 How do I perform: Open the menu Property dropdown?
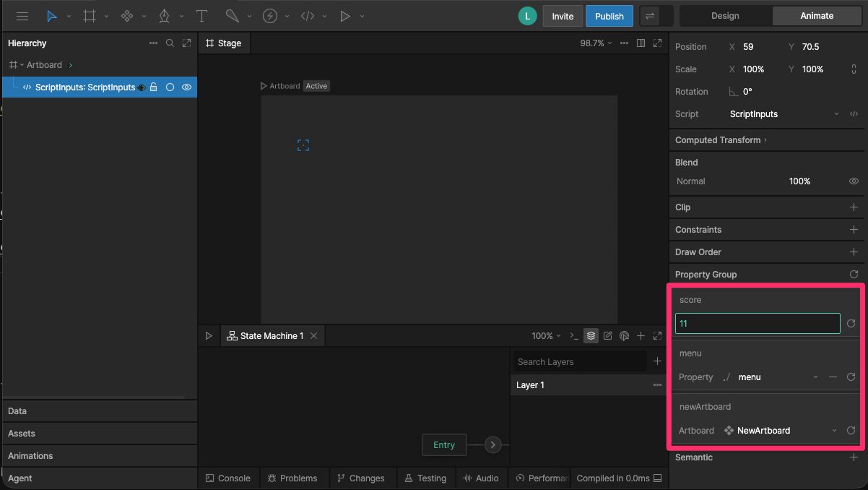pos(778,377)
